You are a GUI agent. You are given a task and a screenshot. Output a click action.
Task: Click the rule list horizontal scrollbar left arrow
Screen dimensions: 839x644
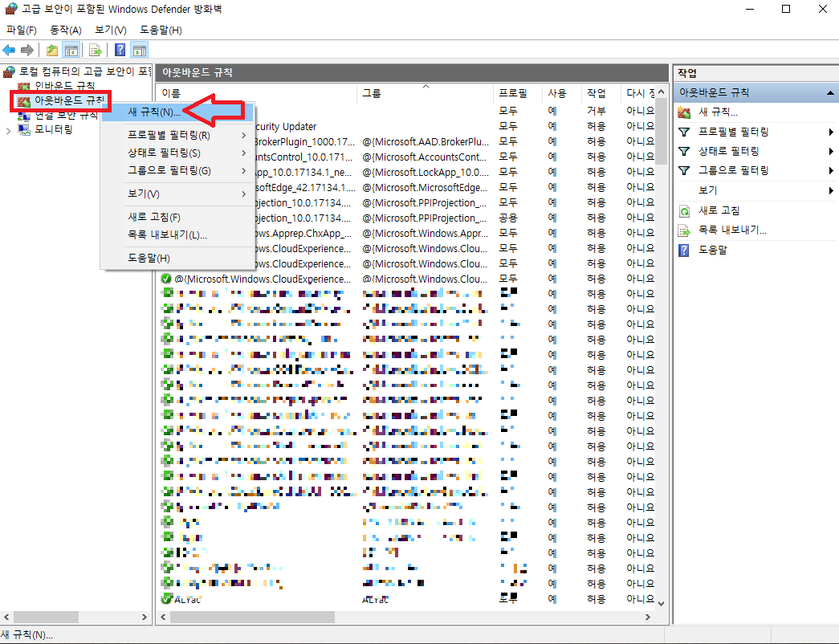click(163, 617)
